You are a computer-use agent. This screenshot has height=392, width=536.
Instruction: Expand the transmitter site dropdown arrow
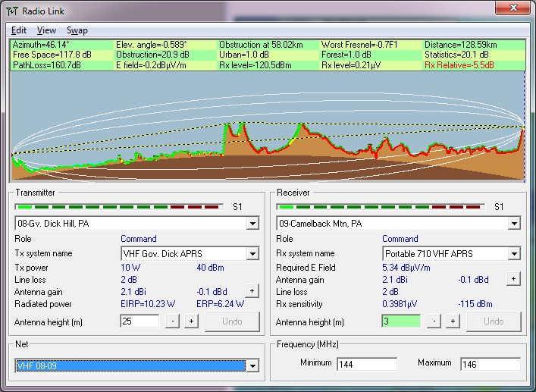click(252, 224)
